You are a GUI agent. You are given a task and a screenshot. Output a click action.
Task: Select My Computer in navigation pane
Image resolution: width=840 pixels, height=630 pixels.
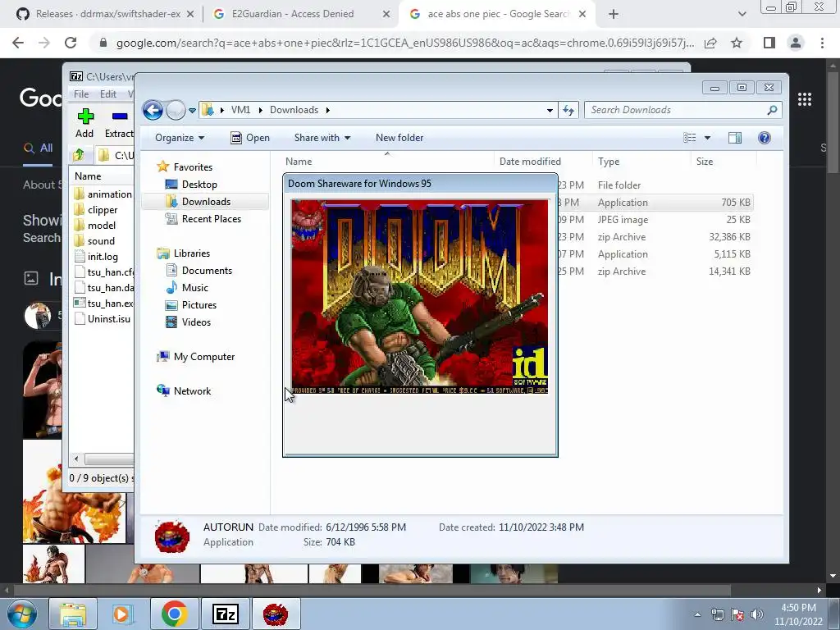pos(195,357)
